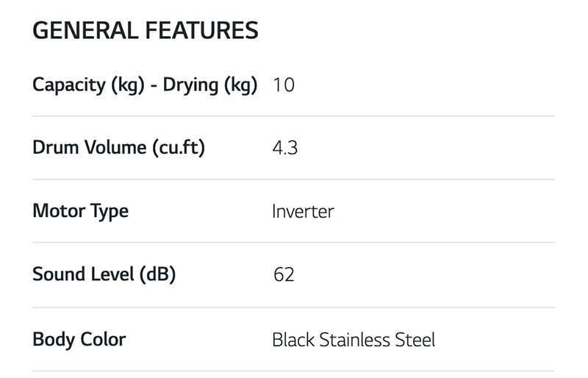
Task: Click the sound level value 62
Action: (x=283, y=275)
